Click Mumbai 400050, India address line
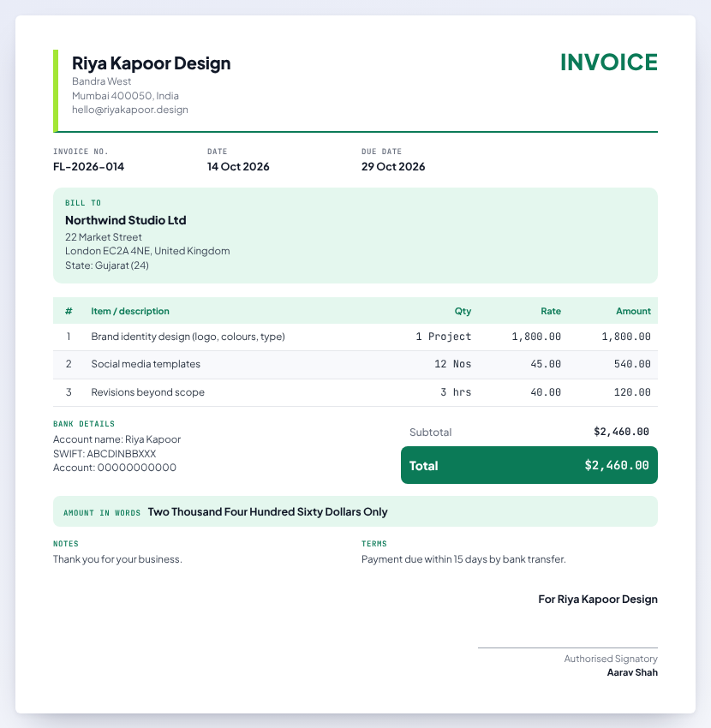Viewport: 711px width, 728px height. coord(125,96)
